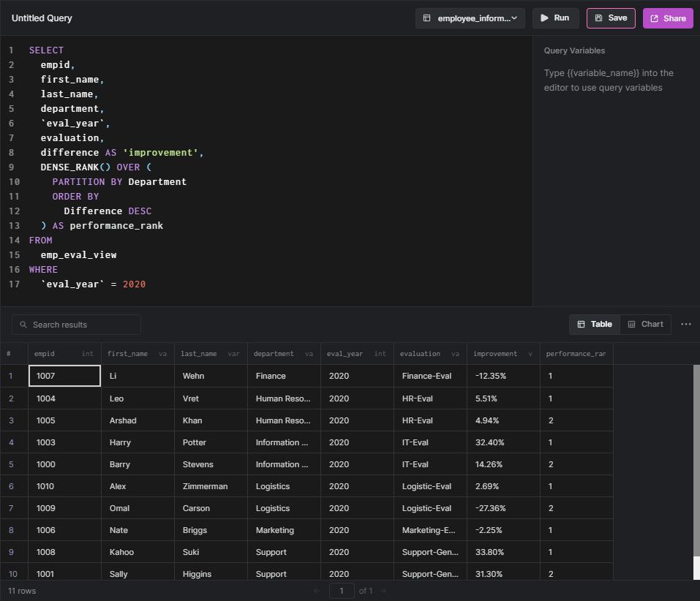The width and height of the screenshot is (700, 601).
Task: Click the floppy disk icon on Save
Action: (x=598, y=18)
